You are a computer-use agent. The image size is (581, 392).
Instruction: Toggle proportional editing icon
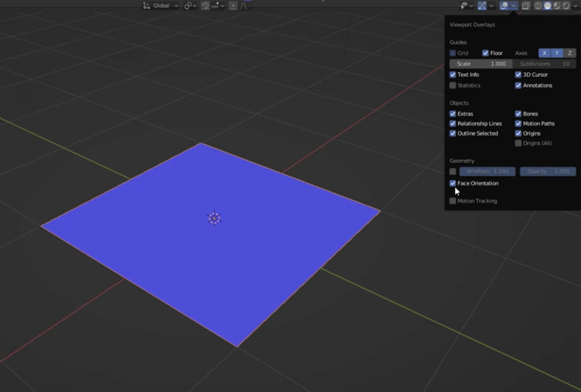click(x=233, y=6)
